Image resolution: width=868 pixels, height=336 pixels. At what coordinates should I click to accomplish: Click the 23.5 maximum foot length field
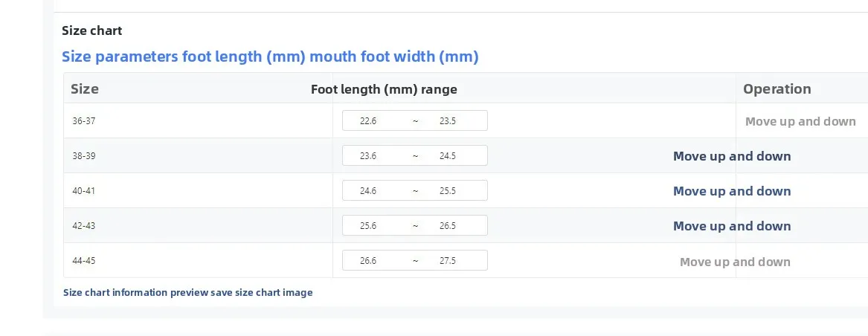pyautogui.click(x=448, y=121)
